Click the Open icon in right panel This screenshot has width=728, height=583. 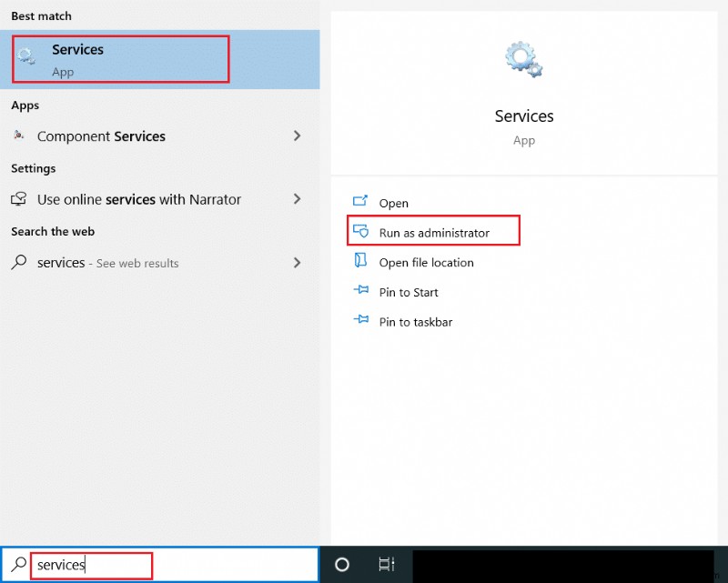point(360,203)
